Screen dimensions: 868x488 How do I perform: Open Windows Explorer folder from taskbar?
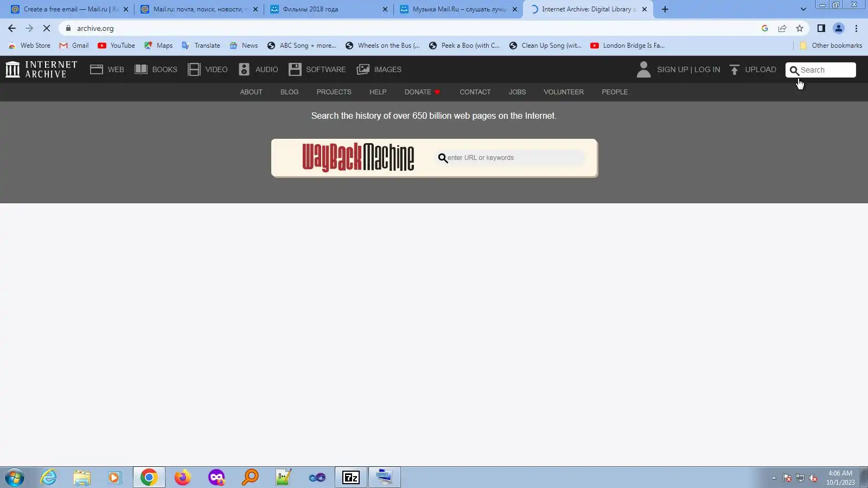pyautogui.click(x=82, y=477)
